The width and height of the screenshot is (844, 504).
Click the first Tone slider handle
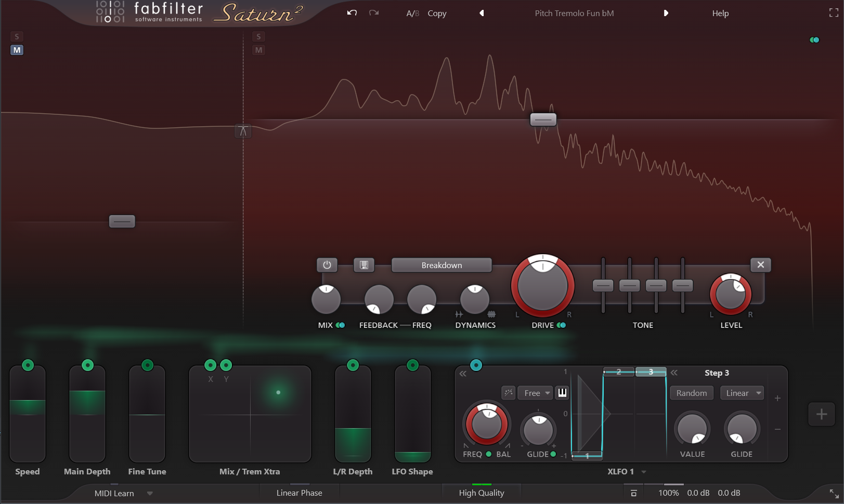click(603, 285)
